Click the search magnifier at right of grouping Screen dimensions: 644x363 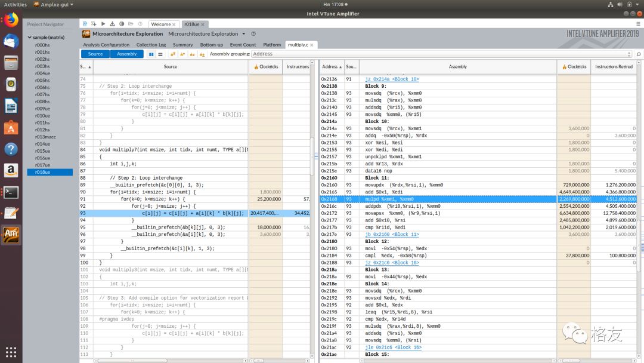(638, 54)
